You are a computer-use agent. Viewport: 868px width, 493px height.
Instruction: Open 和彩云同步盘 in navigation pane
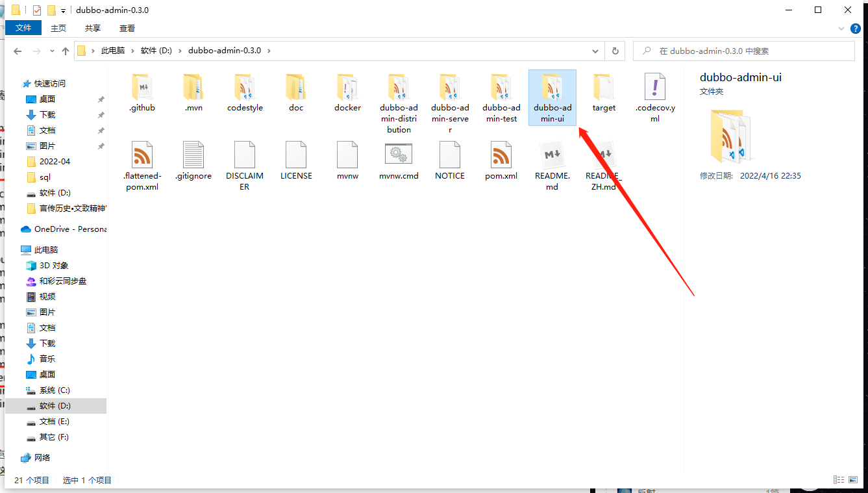tap(63, 281)
